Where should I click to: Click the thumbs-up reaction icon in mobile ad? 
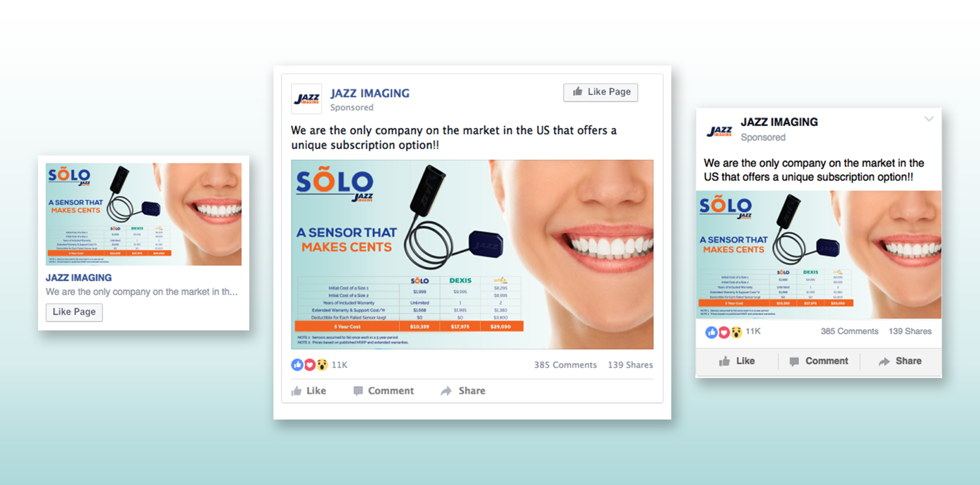pyautogui.click(x=711, y=332)
